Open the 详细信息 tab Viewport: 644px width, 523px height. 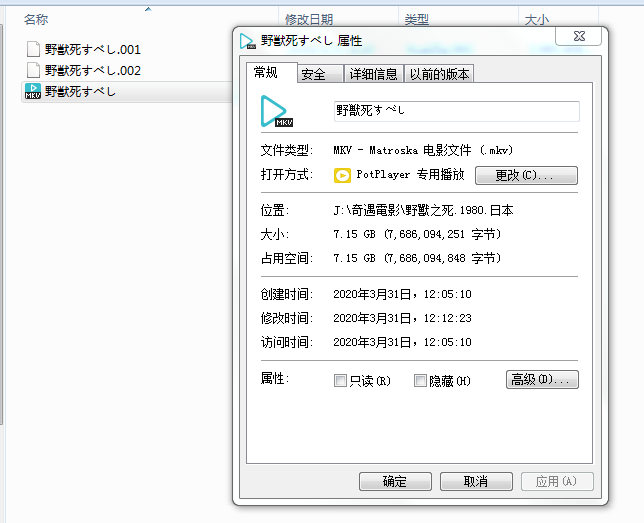[373, 74]
